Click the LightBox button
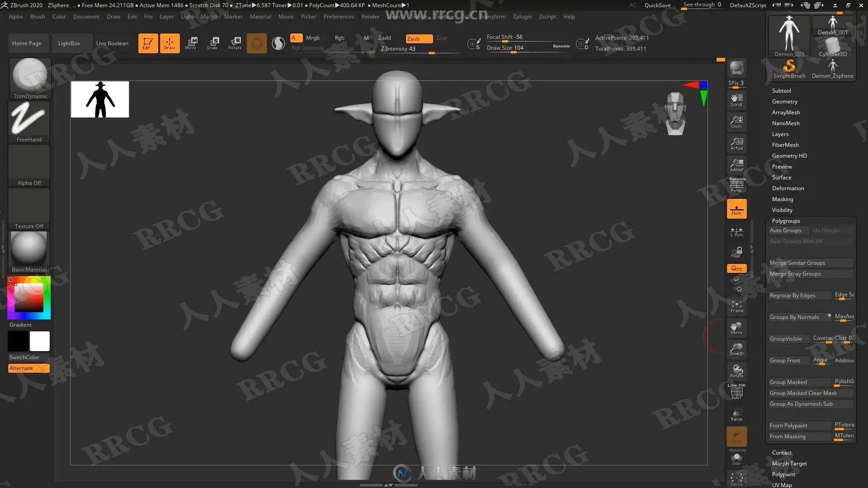Viewport: 868px width, 488px height. pyautogui.click(x=69, y=43)
